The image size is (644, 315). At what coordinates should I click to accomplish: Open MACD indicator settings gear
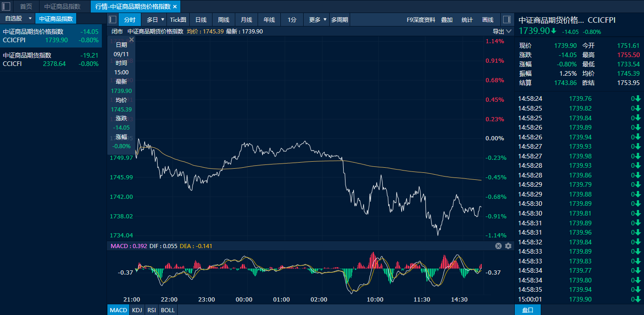click(508, 246)
